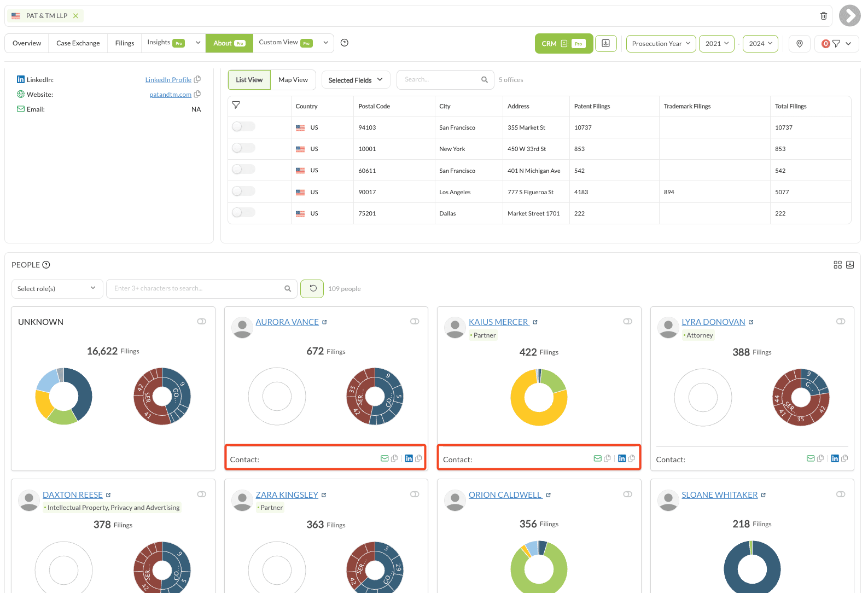The height and width of the screenshot is (593, 868).
Task: Expand the Selected Fields dropdown
Action: tap(356, 80)
